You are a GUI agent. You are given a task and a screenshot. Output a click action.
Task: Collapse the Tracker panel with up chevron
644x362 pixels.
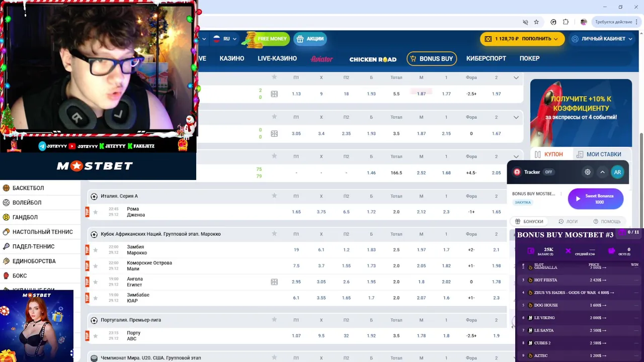point(602,172)
